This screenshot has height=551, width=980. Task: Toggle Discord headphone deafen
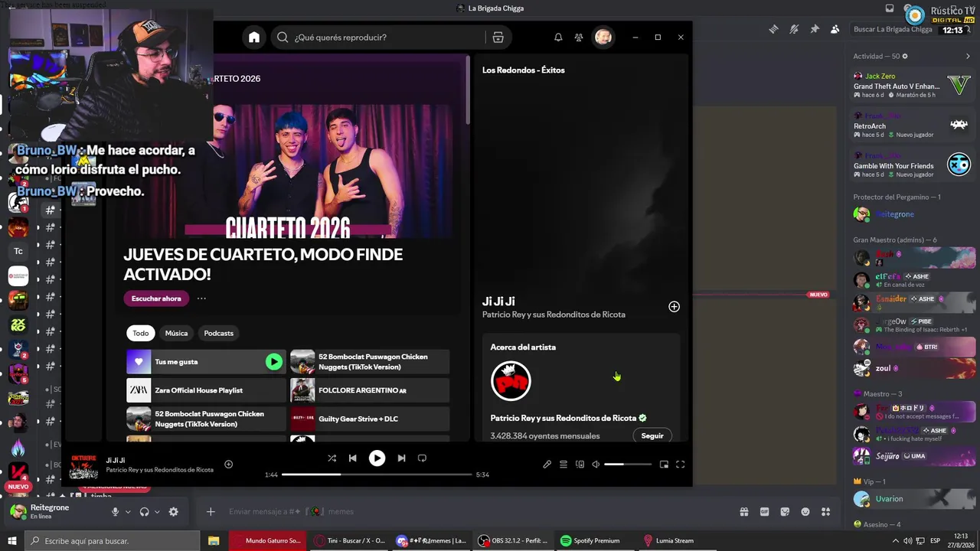(144, 512)
